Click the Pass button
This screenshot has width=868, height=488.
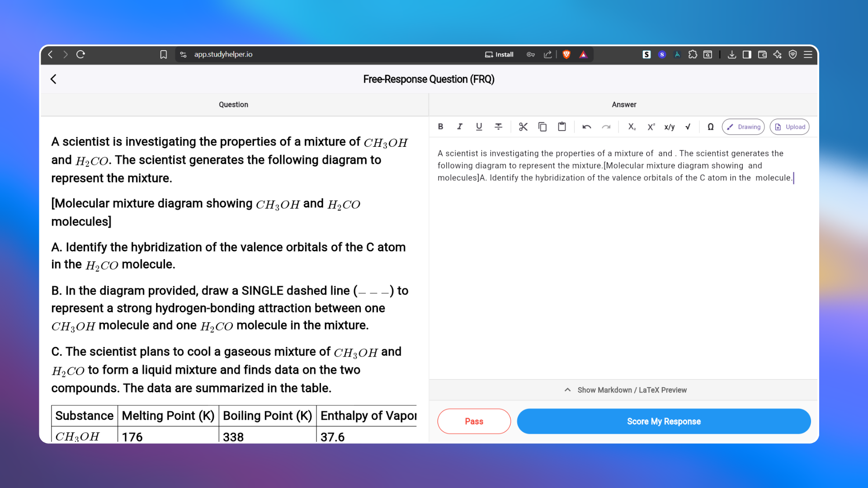(x=474, y=421)
